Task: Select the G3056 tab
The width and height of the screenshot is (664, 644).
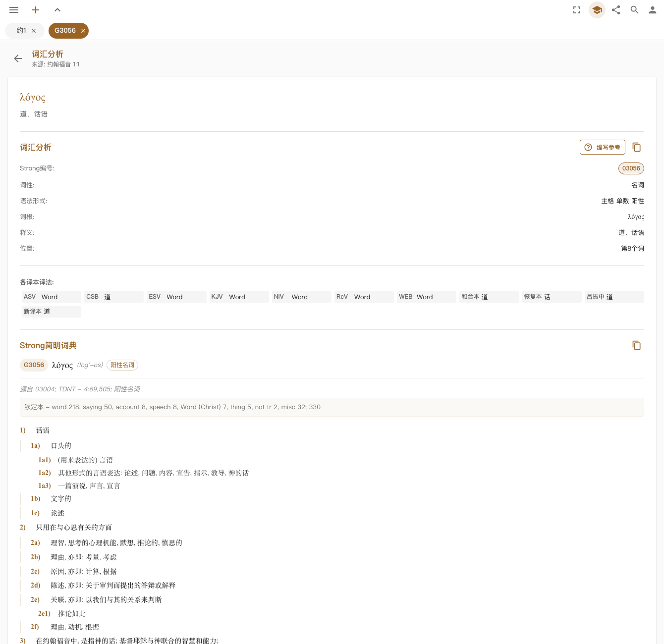Action: 65,31
